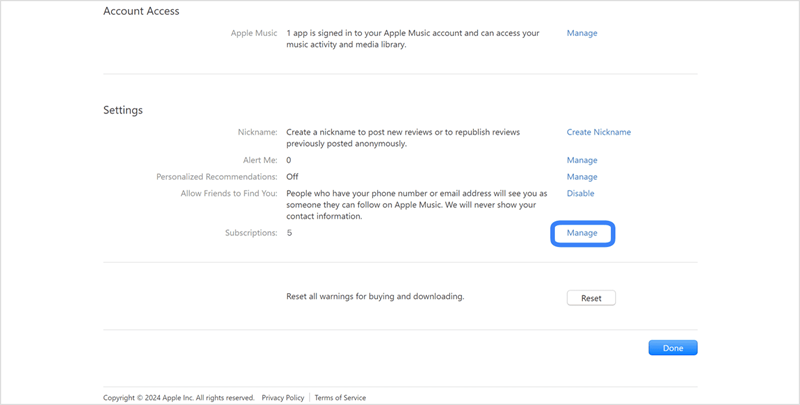Screen dimensions: 800x405
Task: Click the Allow Friends to Find You label
Action: click(229, 193)
